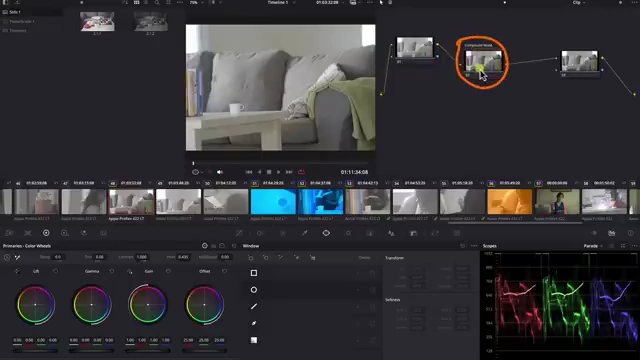
Task: Select the Window palette icon
Action: coord(326,233)
